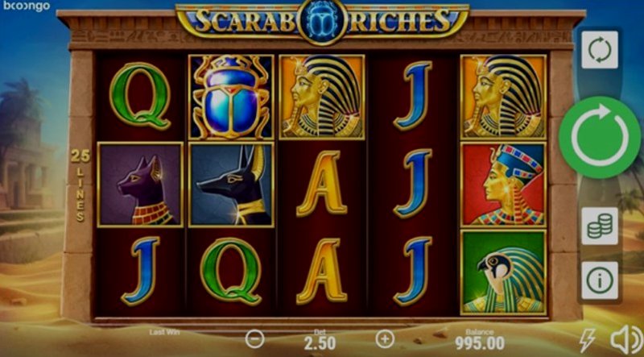Toggle the lightning turbo mode icon
The width and height of the screenshot is (644, 357).
[587, 340]
